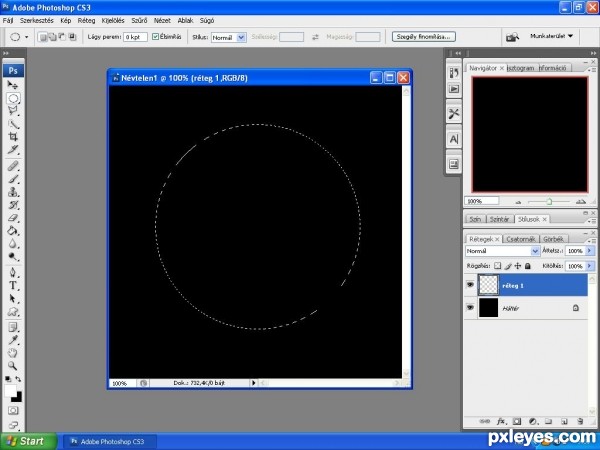Image resolution: width=600 pixels, height=450 pixels.
Task: Swap foreground and background colors
Action: point(18,379)
